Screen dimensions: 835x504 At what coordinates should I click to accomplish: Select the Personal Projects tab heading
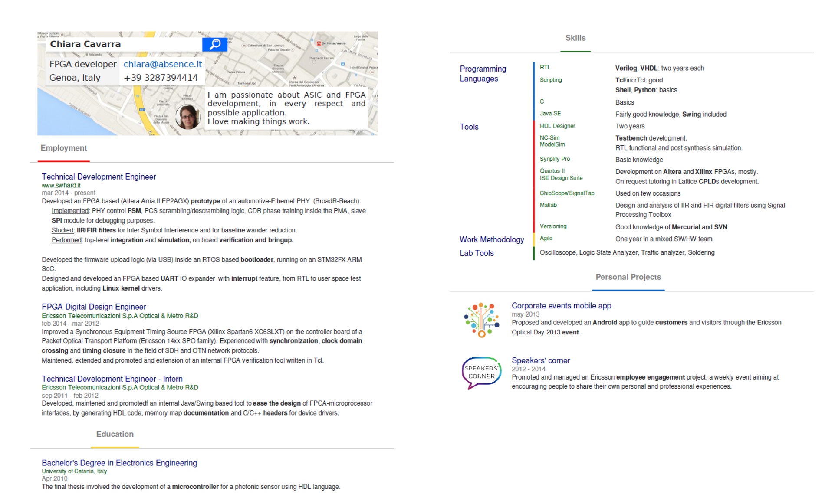628,277
